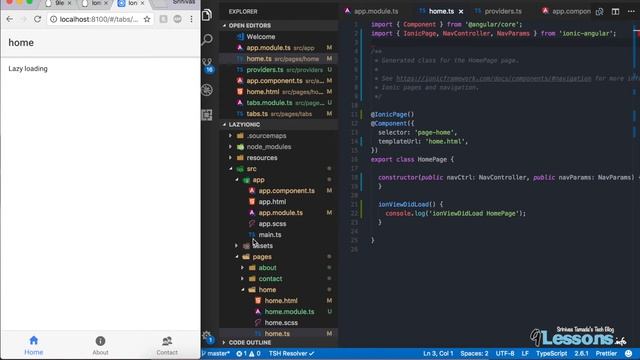Select the Home tab in the app
Screen dimensions: 640x360
point(33,345)
